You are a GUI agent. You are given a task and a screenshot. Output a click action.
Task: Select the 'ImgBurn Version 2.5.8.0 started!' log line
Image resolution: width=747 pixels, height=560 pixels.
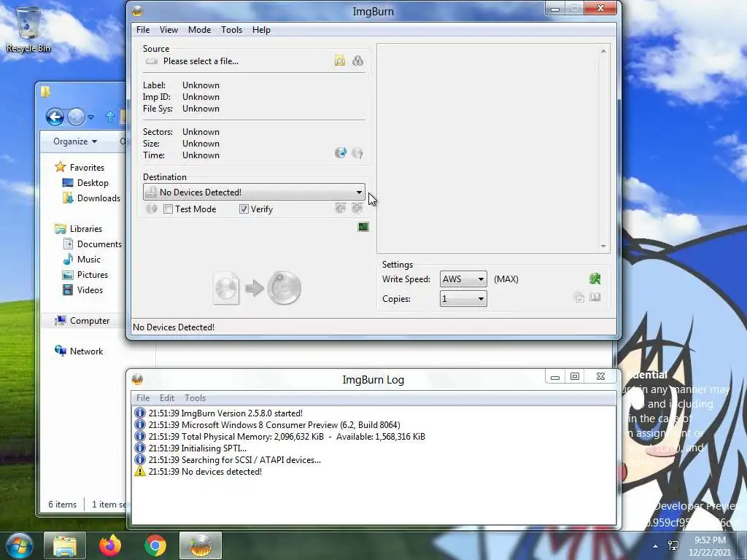(225, 413)
